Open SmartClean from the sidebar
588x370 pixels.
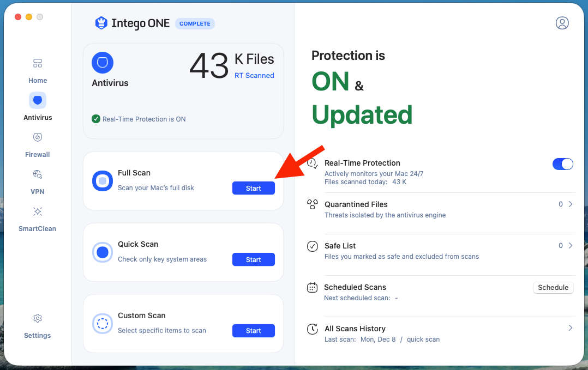point(38,220)
